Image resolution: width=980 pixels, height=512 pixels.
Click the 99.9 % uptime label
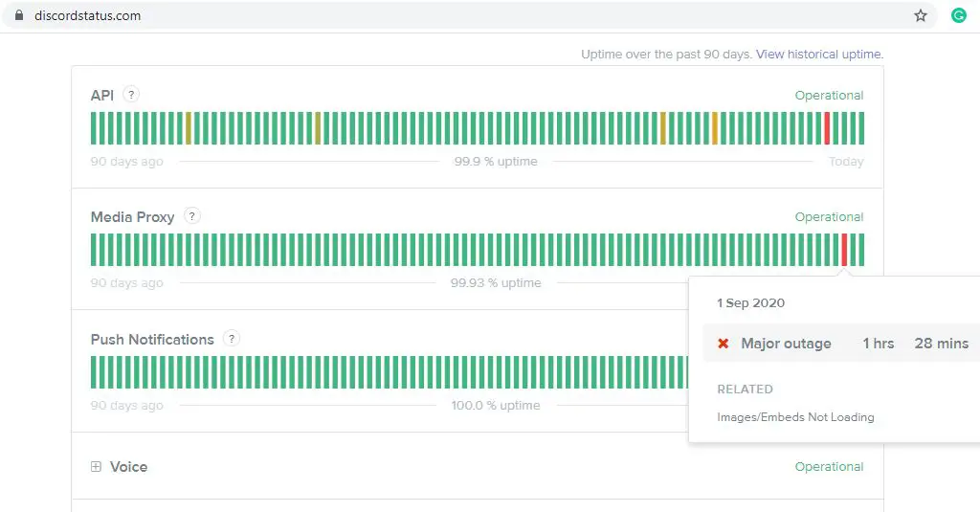point(496,162)
